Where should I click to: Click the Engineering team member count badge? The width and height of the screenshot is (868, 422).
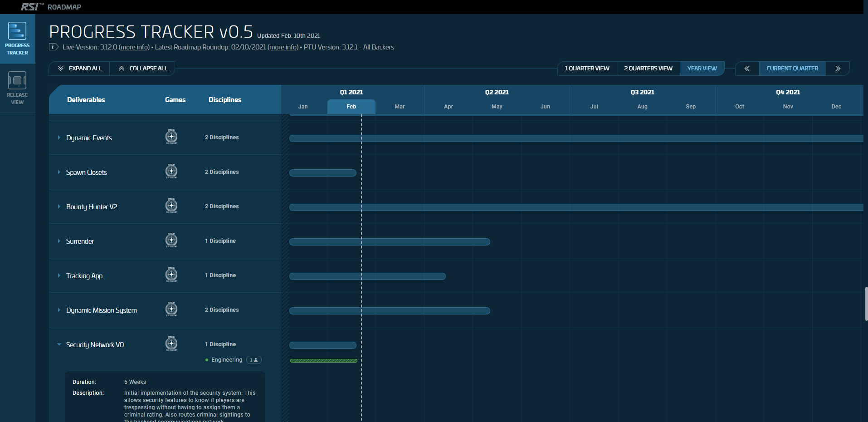click(x=254, y=360)
